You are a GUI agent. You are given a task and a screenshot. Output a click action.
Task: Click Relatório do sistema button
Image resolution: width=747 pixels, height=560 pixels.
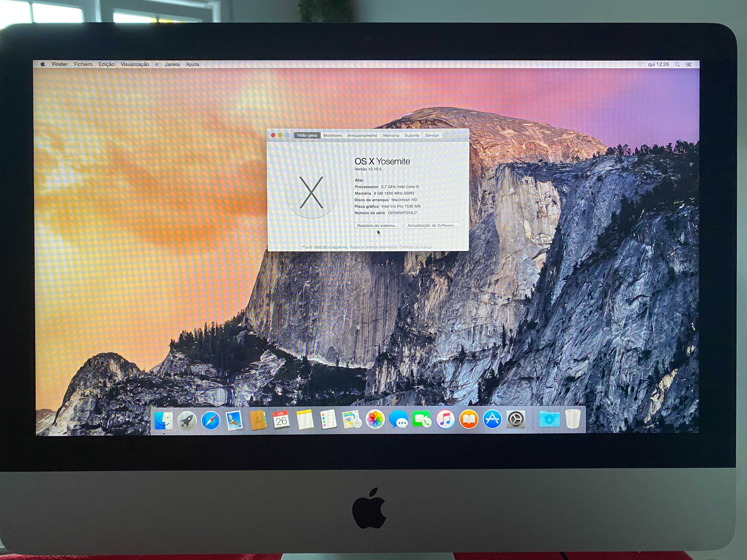(x=378, y=226)
